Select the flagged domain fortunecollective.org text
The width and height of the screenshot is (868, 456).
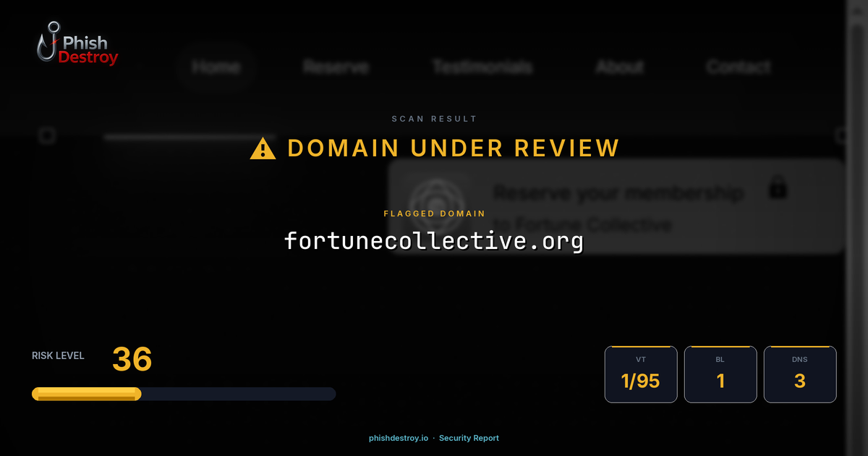435,241
